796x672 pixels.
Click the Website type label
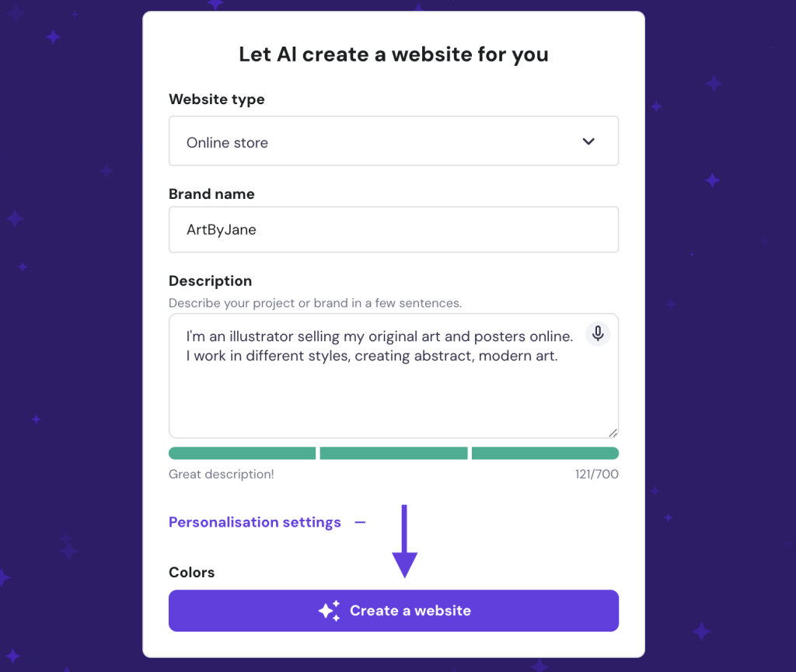pyautogui.click(x=216, y=99)
